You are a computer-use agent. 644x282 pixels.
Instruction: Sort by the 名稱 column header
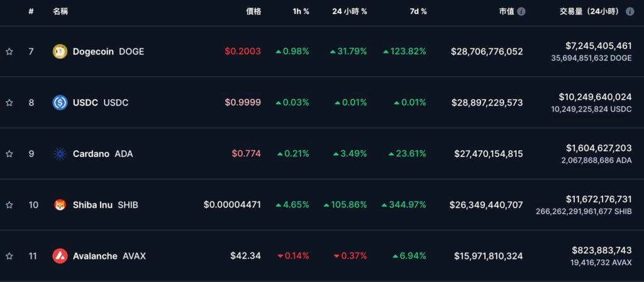60,11
